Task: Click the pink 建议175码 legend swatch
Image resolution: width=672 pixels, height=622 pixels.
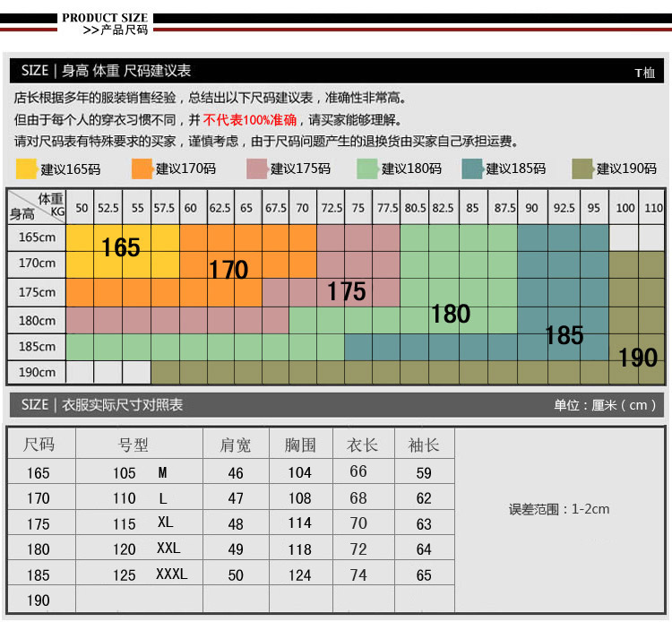Action: coord(257,168)
